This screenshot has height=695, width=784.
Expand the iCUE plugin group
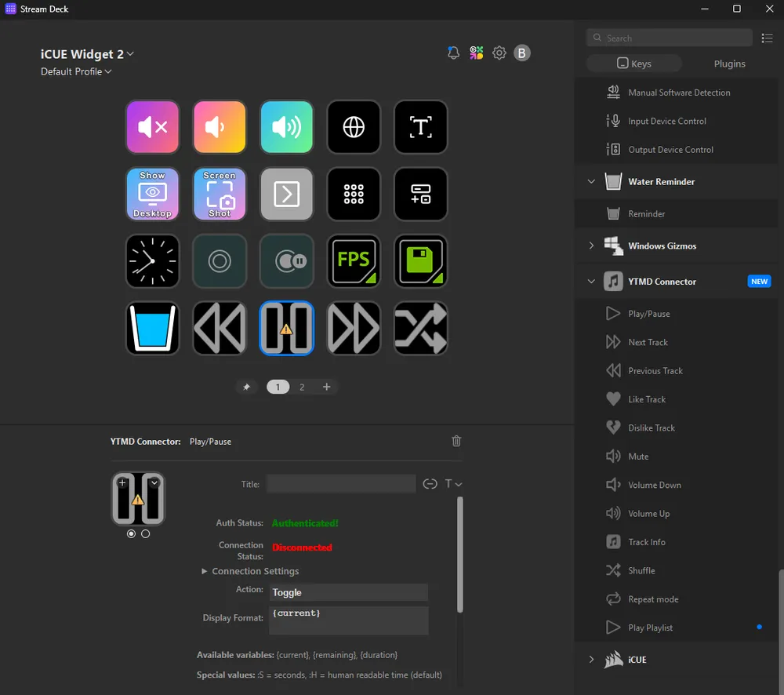591,660
